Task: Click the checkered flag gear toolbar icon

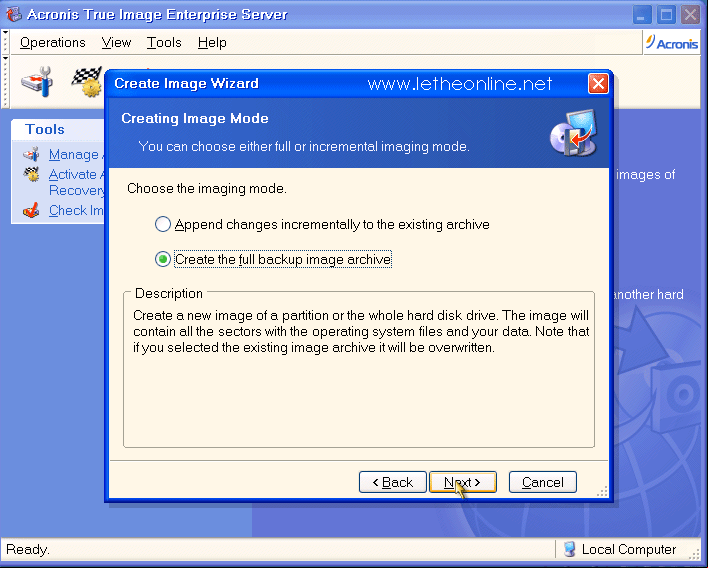Action: 88,82
